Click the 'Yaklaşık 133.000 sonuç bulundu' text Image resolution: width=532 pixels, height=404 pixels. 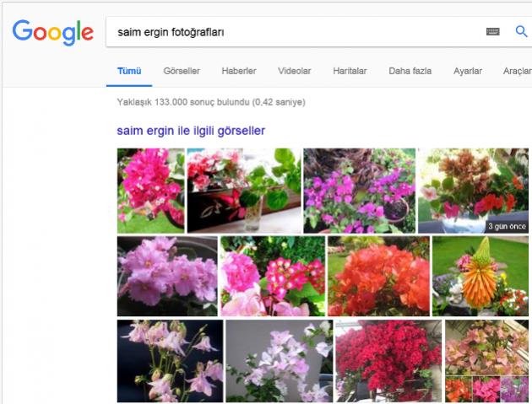tap(183, 102)
